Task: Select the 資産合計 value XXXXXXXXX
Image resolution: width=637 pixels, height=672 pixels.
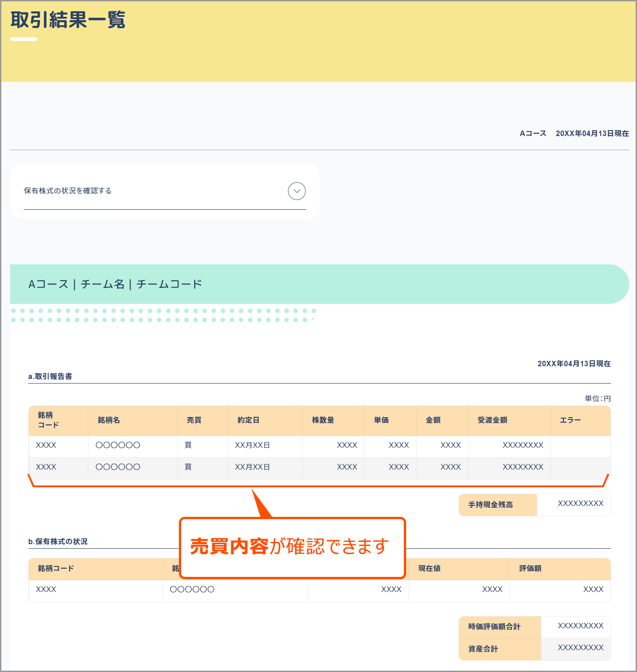Action: coord(581,647)
